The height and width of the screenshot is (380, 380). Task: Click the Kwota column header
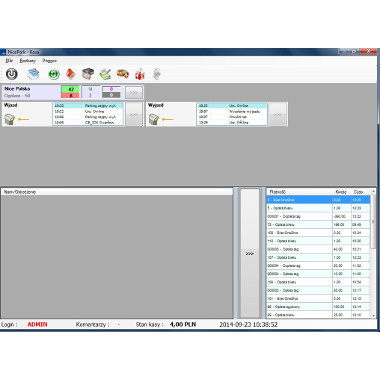(341, 192)
